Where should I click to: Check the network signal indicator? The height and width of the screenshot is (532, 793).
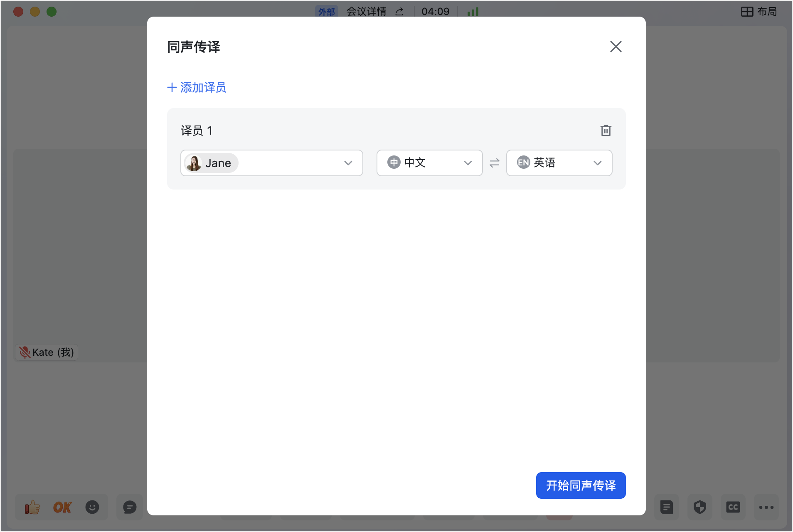pyautogui.click(x=473, y=11)
